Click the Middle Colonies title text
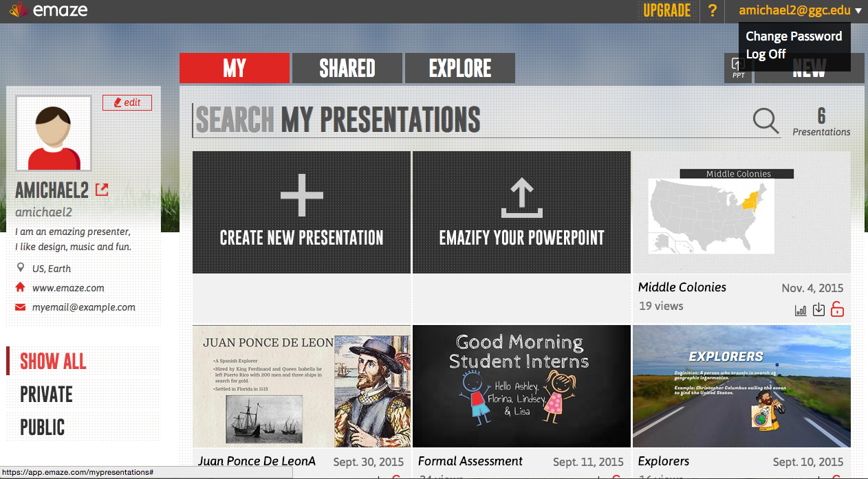868x479 pixels. 682,287
